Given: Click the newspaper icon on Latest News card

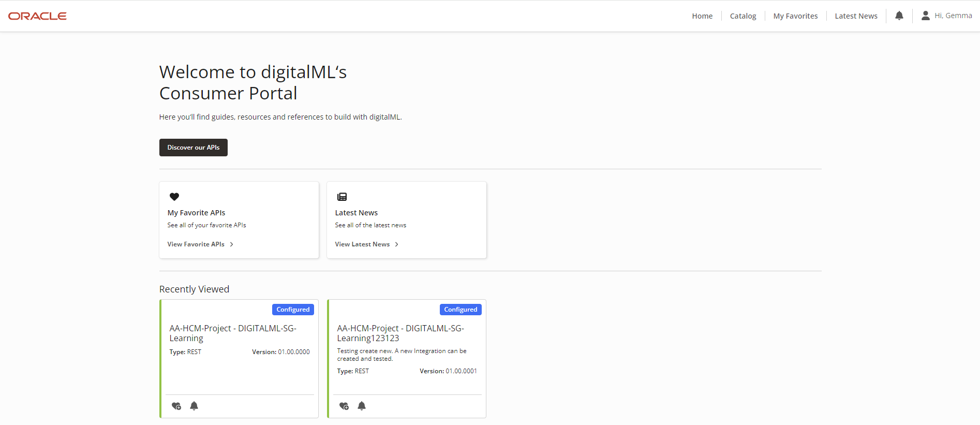Looking at the screenshot, I should coord(342,197).
